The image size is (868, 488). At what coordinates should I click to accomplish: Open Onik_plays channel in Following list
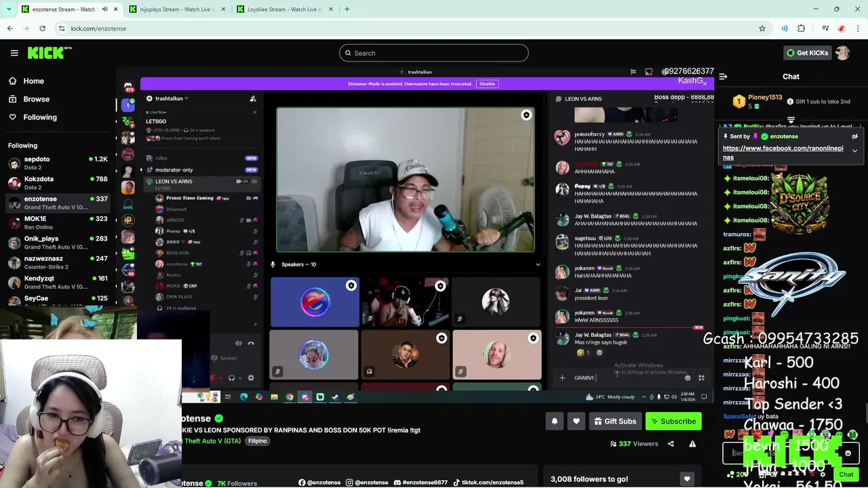pyautogui.click(x=57, y=243)
